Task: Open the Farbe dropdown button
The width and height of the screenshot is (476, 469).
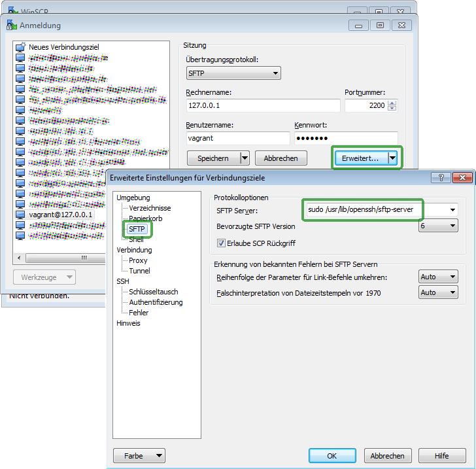Action: [x=139, y=456]
